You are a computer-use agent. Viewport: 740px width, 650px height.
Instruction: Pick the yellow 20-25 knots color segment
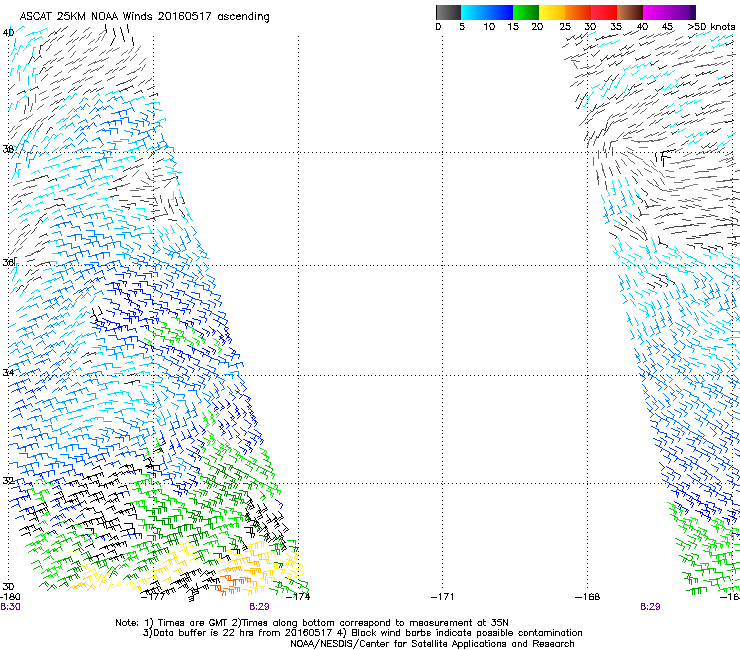point(552,12)
